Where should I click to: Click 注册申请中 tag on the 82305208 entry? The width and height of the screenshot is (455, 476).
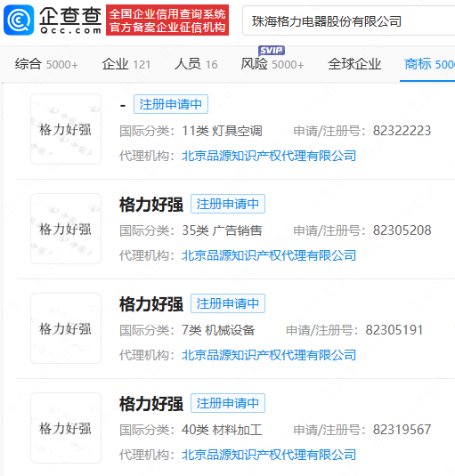tap(228, 204)
